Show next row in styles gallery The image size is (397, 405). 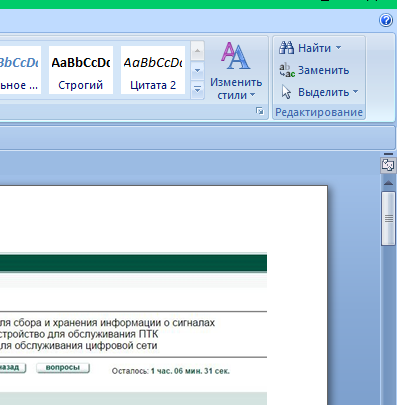pos(197,70)
